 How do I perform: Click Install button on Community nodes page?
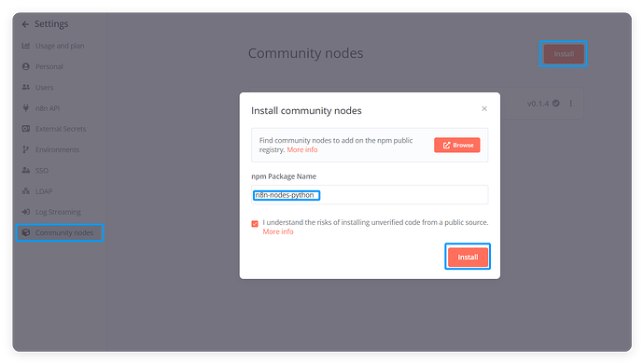click(564, 54)
